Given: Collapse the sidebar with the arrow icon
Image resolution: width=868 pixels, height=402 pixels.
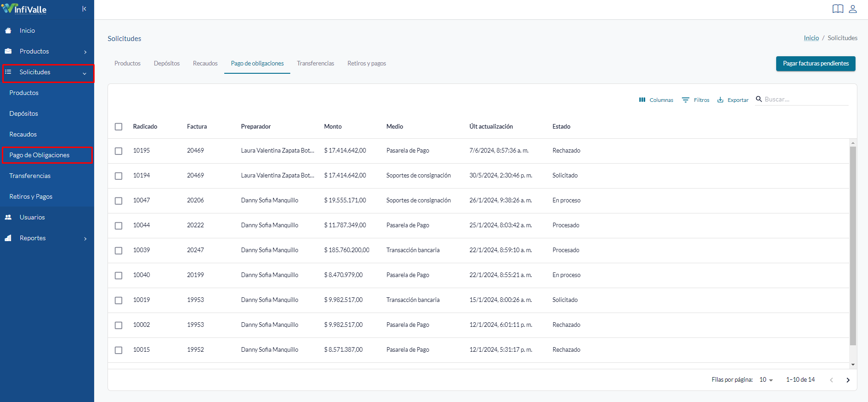Looking at the screenshot, I should (84, 9).
